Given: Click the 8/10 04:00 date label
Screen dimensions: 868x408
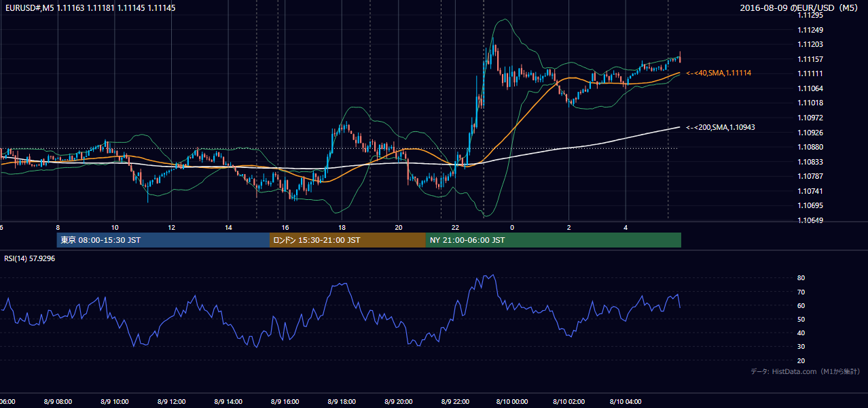Looking at the screenshot, I should pyautogui.click(x=626, y=402).
